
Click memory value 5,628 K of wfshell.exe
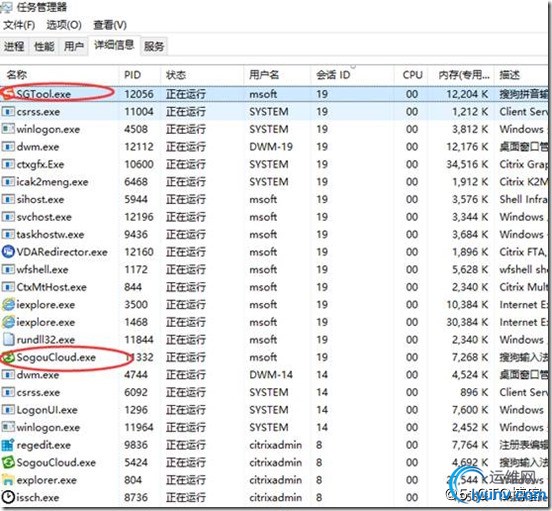tap(470, 269)
